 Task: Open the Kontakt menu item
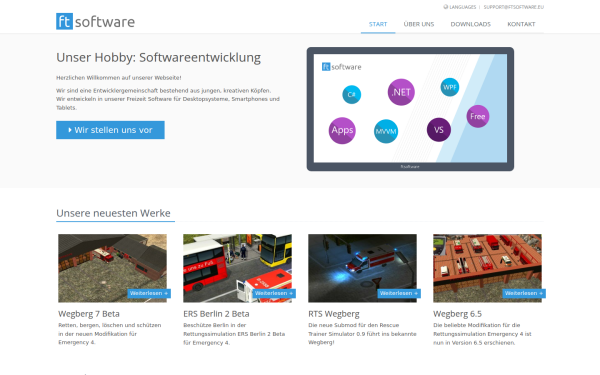521,24
